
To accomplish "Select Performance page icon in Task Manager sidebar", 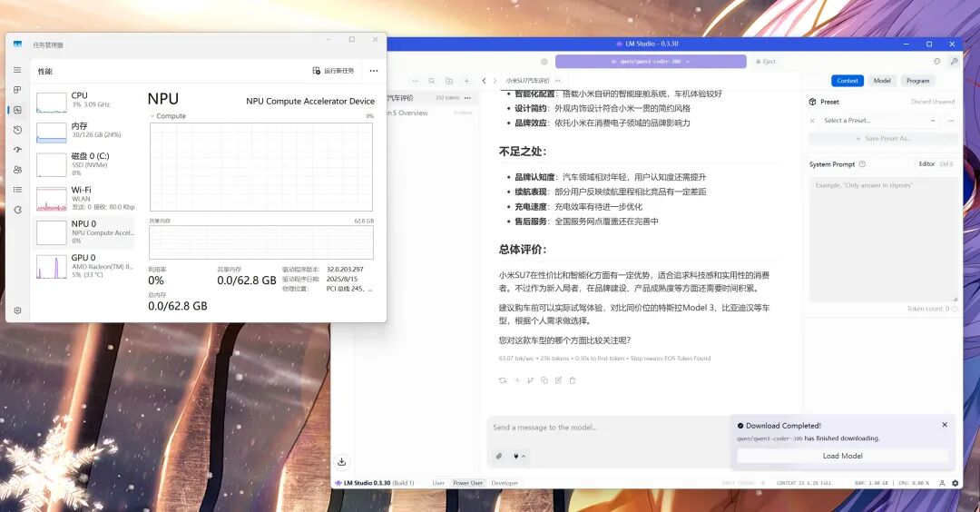I will tap(17, 110).
